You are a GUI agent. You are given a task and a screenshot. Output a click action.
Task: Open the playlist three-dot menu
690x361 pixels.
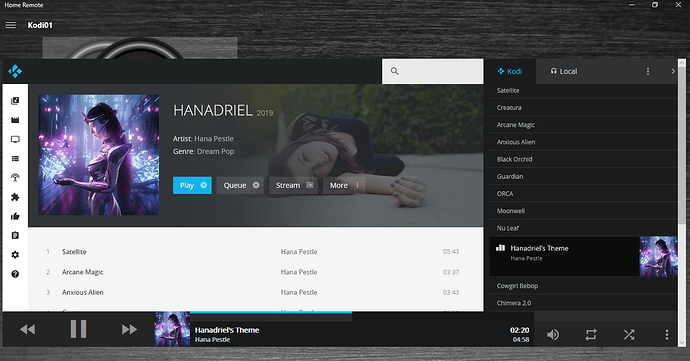648,71
